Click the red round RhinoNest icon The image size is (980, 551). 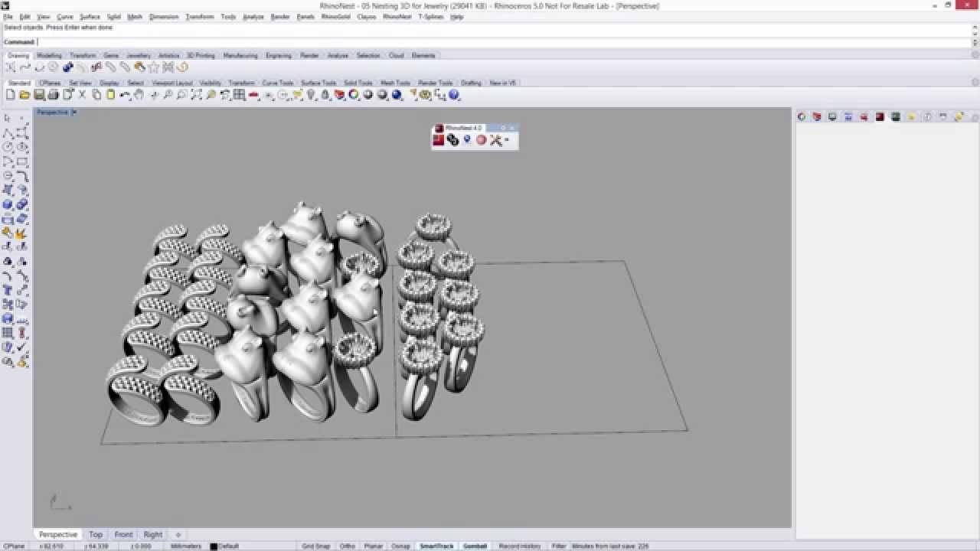pos(481,140)
